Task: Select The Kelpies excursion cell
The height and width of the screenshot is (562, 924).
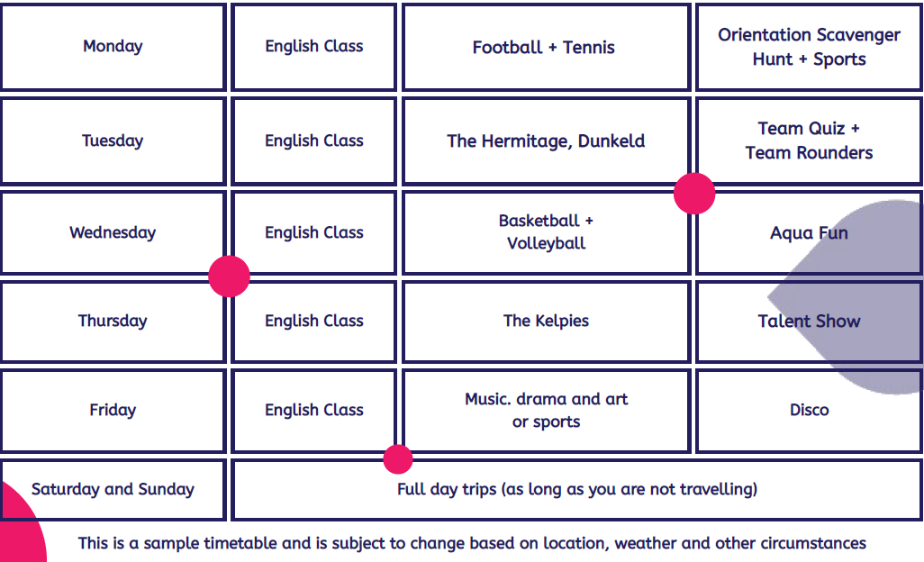Action: [546, 321]
